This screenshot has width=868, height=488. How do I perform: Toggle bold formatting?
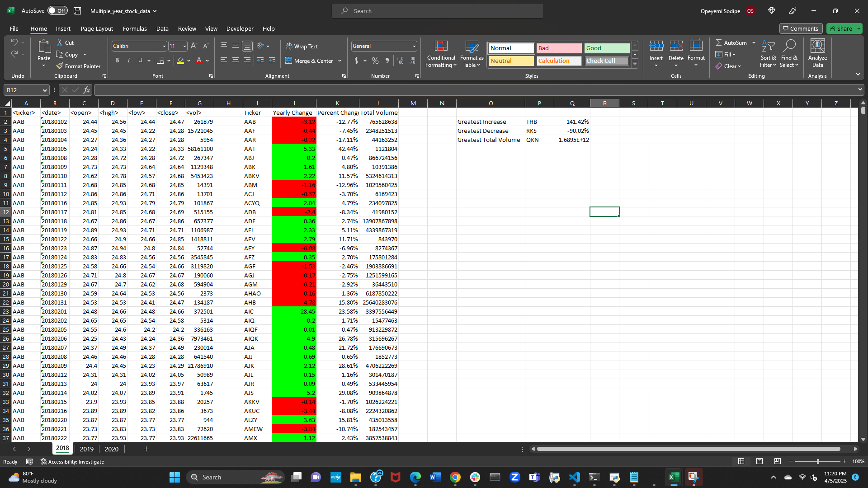[117, 60]
